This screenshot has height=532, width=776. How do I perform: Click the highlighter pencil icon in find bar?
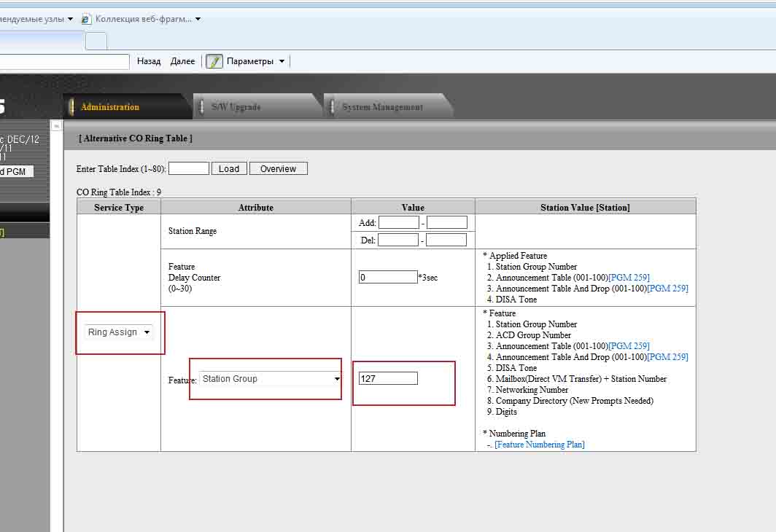tap(214, 61)
